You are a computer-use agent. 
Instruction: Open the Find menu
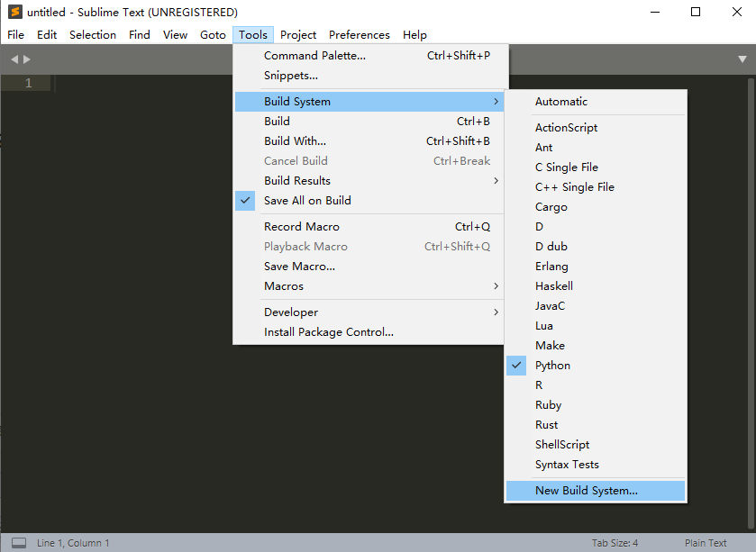140,35
